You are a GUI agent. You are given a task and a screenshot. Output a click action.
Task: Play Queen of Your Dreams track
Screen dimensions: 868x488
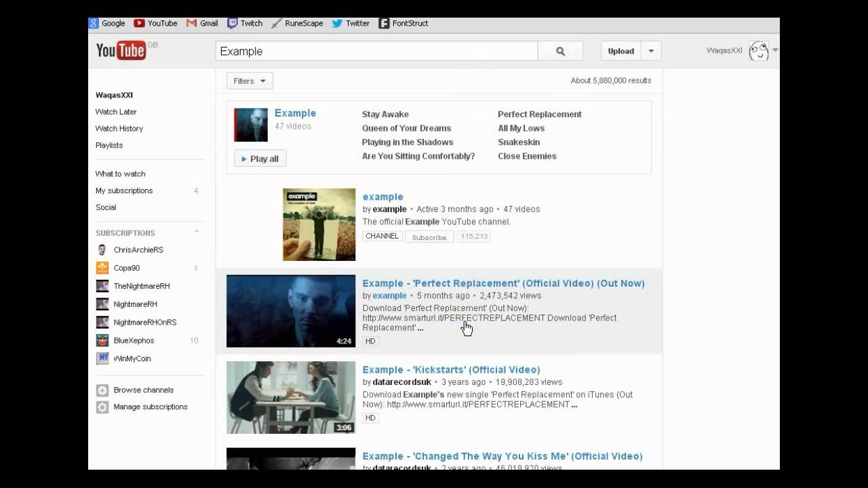coord(406,128)
